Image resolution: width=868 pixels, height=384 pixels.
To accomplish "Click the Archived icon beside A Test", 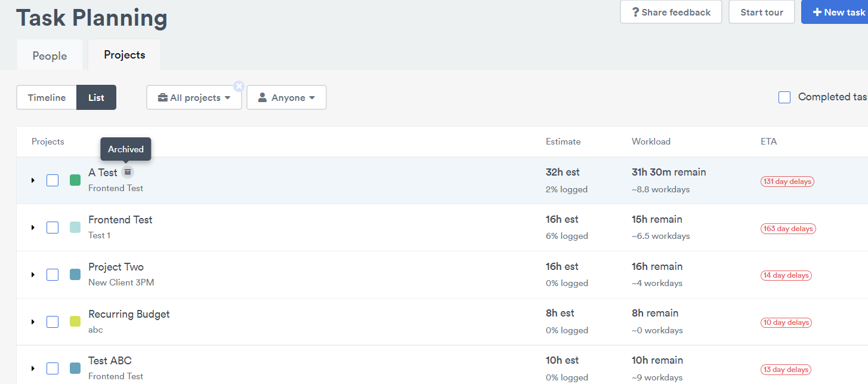I will (128, 172).
